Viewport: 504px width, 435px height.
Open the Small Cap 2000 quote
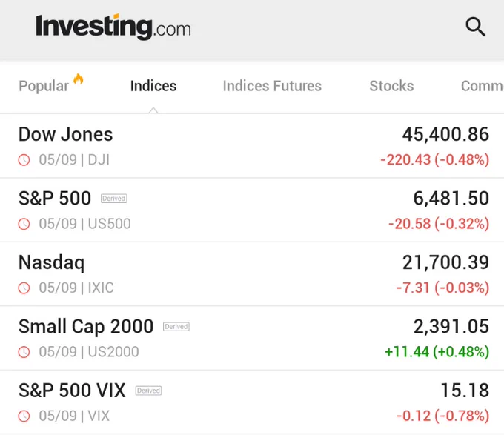252,338
